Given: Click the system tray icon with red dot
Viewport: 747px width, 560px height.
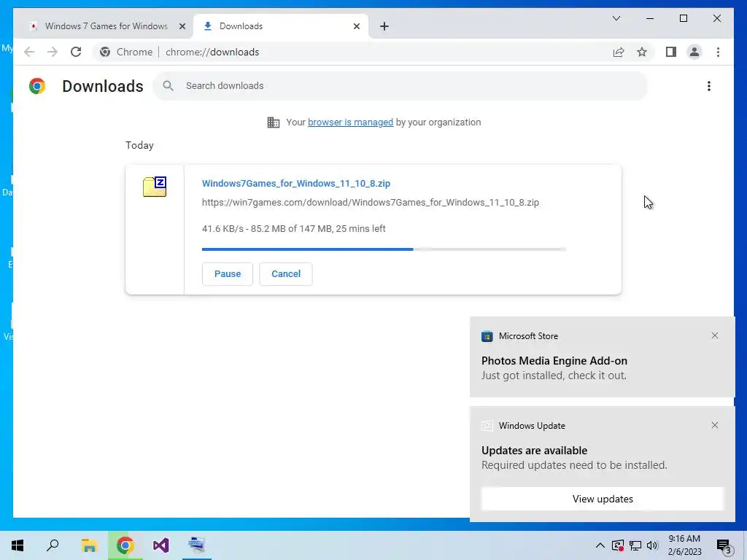Looking at the screenshot, I should coord(618,545).
